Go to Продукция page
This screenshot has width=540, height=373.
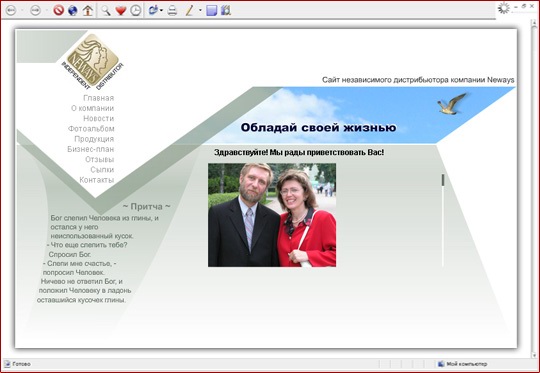pos(94,139)
